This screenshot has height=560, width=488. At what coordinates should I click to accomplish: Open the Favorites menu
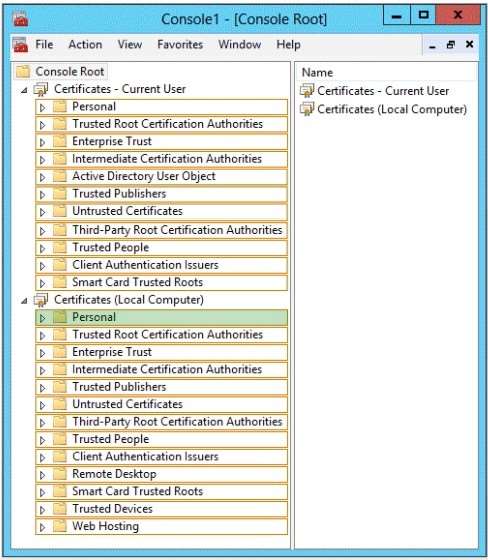(180, 45)
